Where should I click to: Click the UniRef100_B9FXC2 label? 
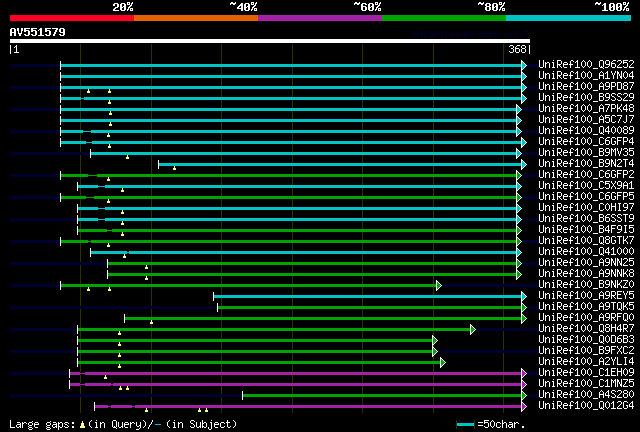586,351
